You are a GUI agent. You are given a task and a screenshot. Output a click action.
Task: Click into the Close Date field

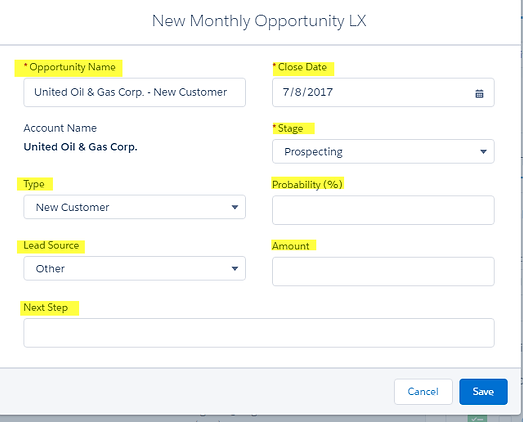(383, 92)
